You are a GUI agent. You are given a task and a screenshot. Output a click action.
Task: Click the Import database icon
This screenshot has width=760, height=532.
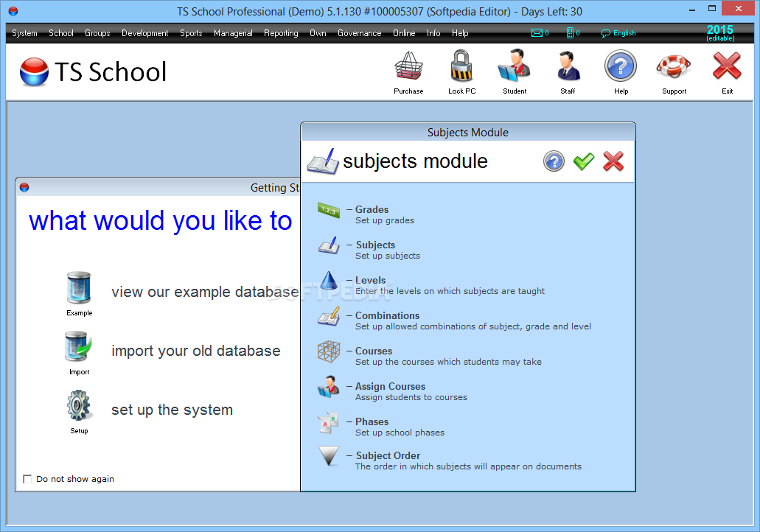(x=79, y=346)
